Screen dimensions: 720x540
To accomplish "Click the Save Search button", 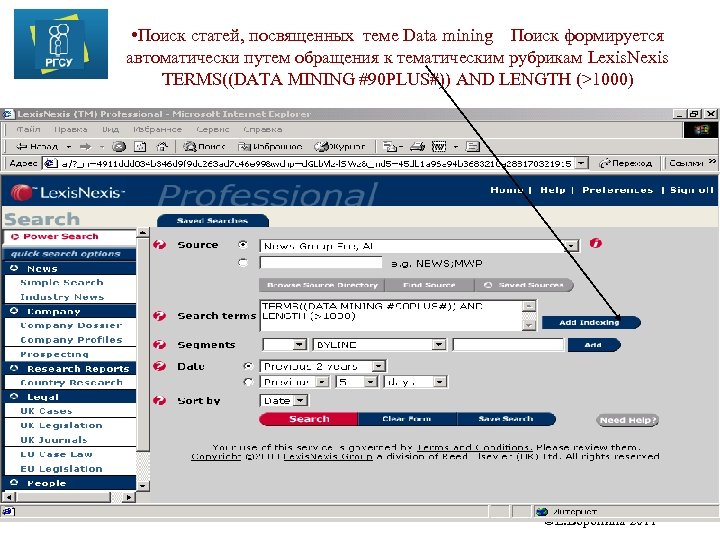I will [x=506, y=419].
